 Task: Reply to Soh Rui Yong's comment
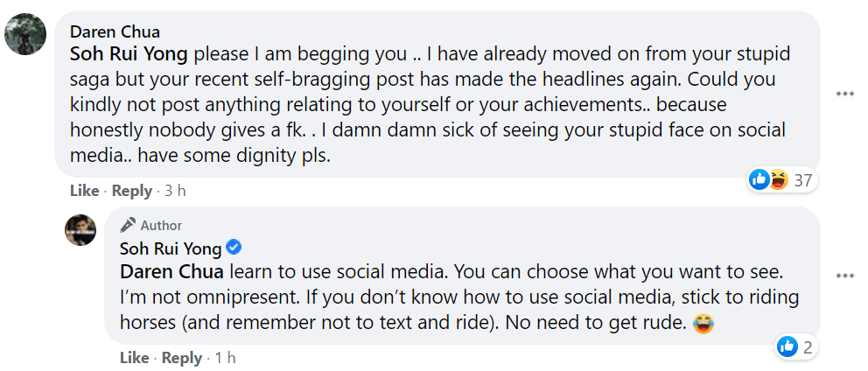(182, 358)
